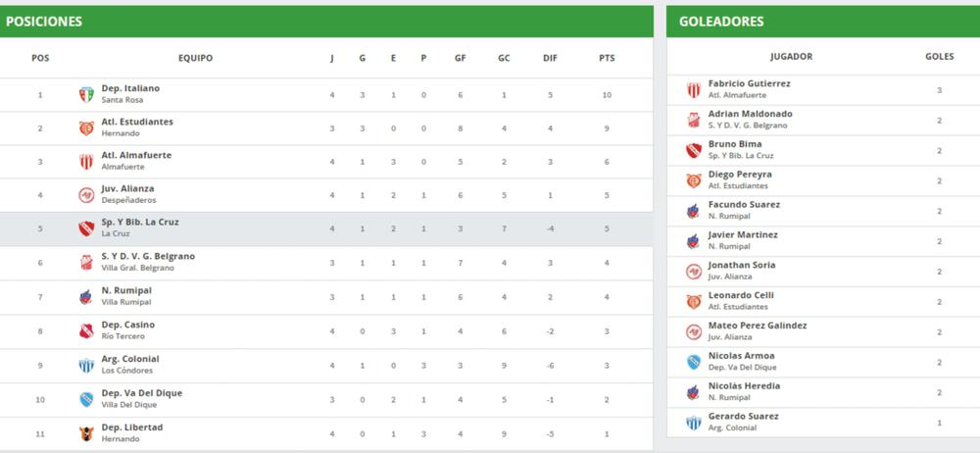
Task: Open the Sp. Y Bib. La Cruz team
Action: point(140,223)
